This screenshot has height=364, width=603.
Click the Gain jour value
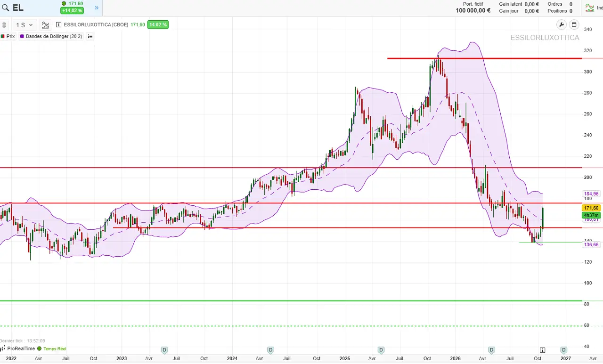click(531, 11)
